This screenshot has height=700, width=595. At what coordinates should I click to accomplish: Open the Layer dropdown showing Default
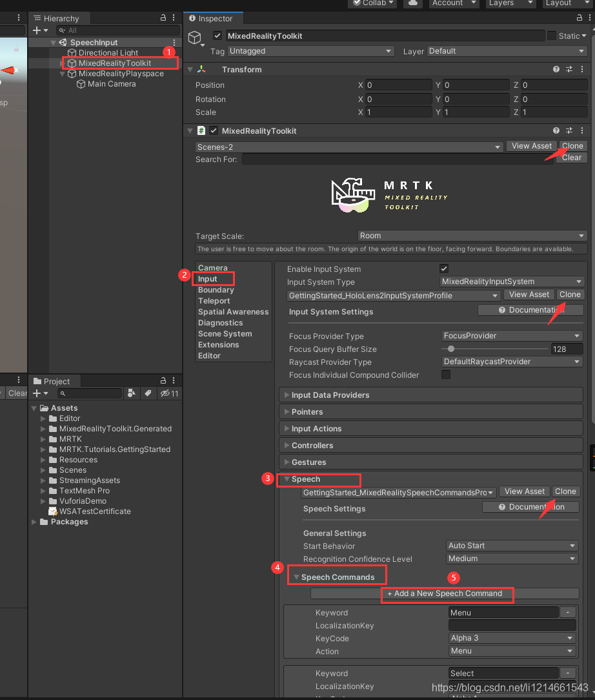(x=507, y=51)
